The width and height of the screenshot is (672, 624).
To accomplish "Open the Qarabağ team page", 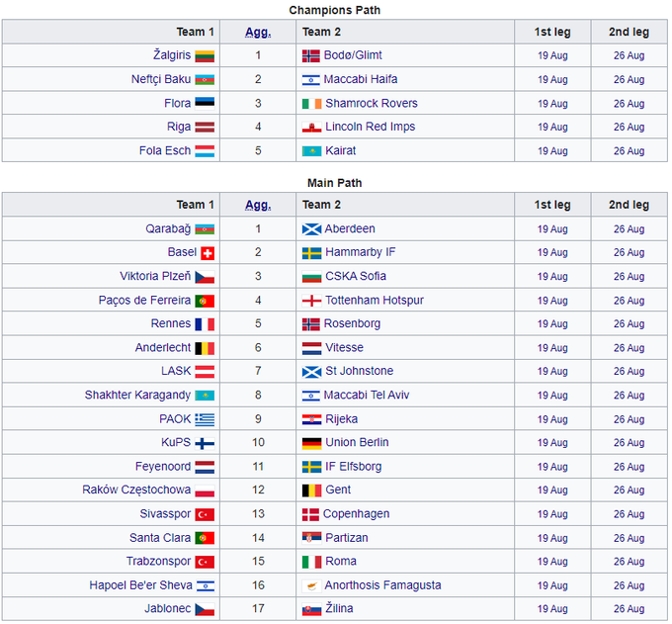I will (168, 228).
